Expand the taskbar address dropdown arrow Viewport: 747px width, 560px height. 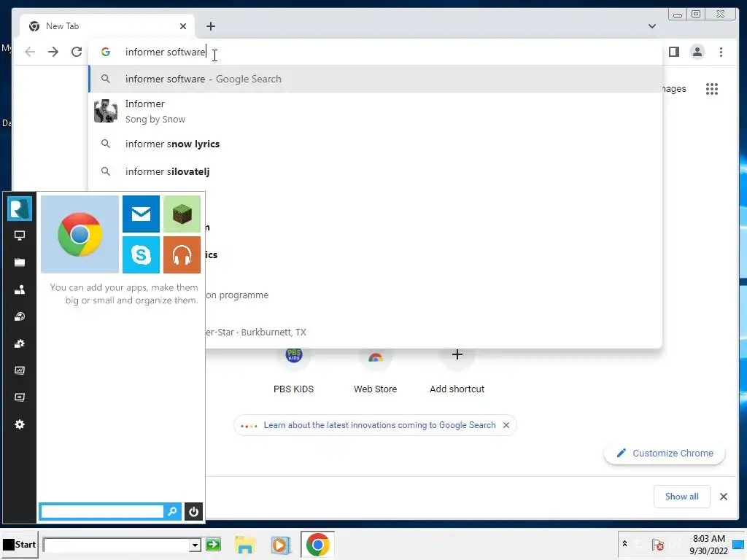(194, 545)
